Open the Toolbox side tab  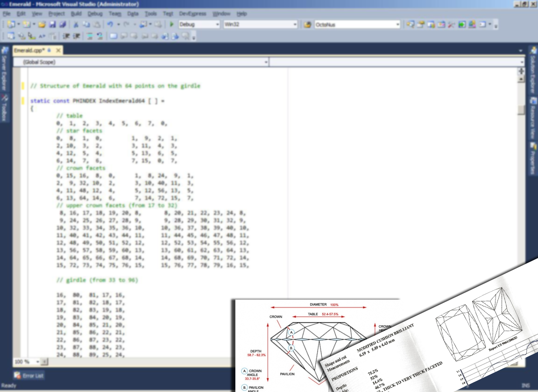point(4,108)
